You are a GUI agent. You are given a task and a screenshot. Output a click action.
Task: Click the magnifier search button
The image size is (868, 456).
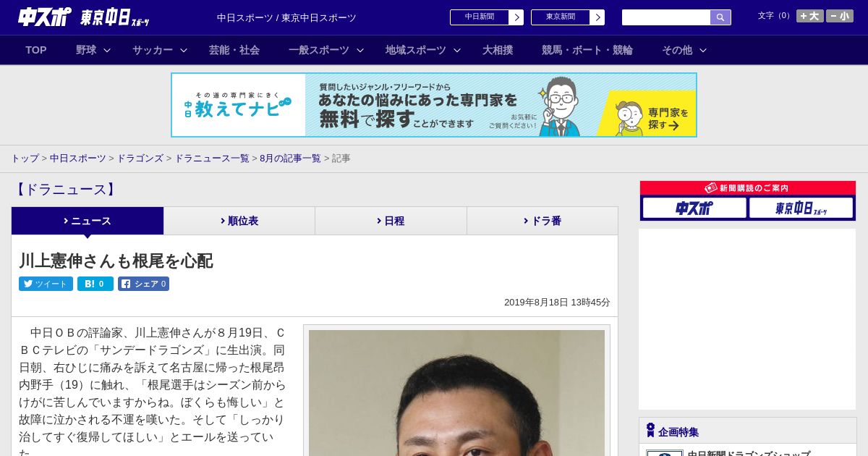point(720,17)
